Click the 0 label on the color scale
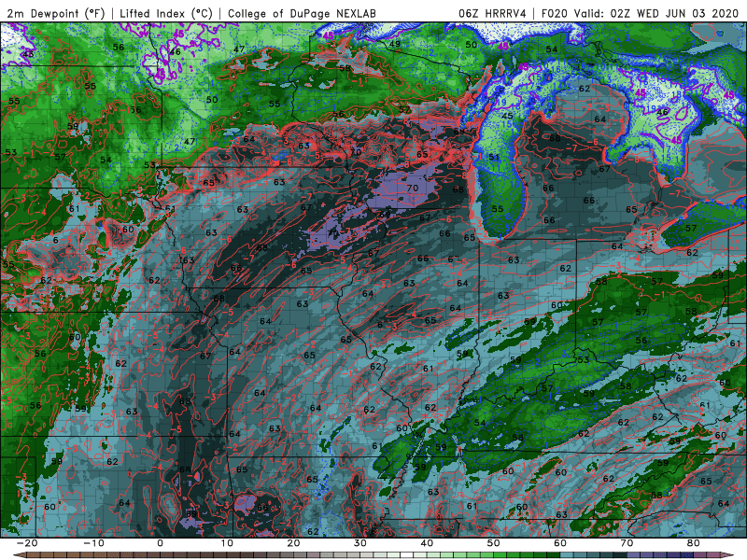747x560 pixels. click(160, 543)
